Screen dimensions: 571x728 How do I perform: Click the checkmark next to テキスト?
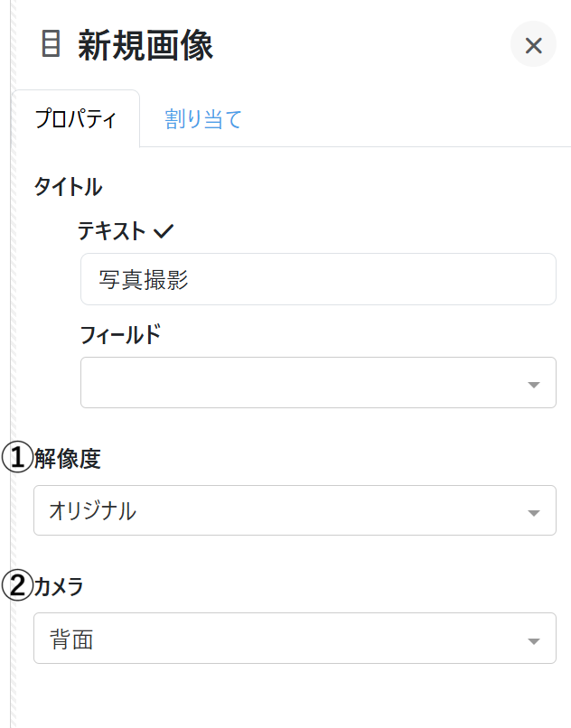tap(164, 231)
